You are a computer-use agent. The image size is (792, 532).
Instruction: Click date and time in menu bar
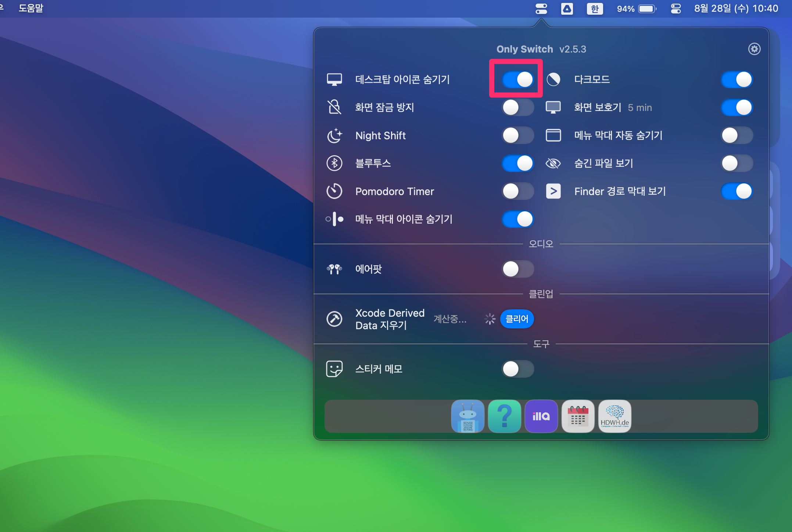pos(736,8)
